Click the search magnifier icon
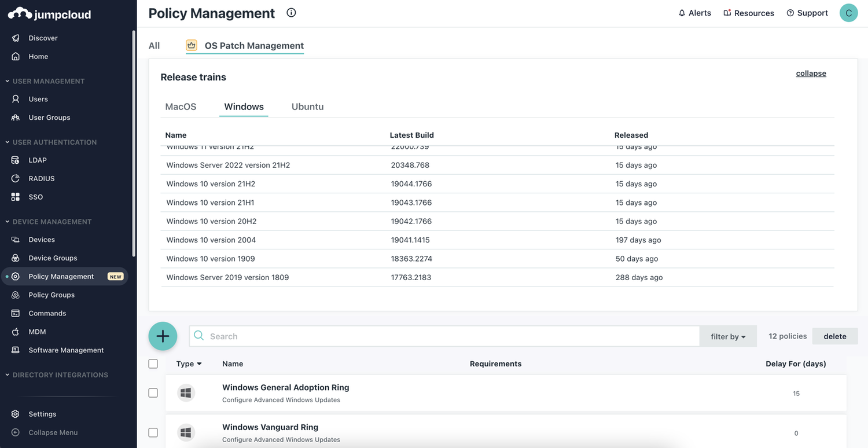The image size is (868, 448). [198, 336]
